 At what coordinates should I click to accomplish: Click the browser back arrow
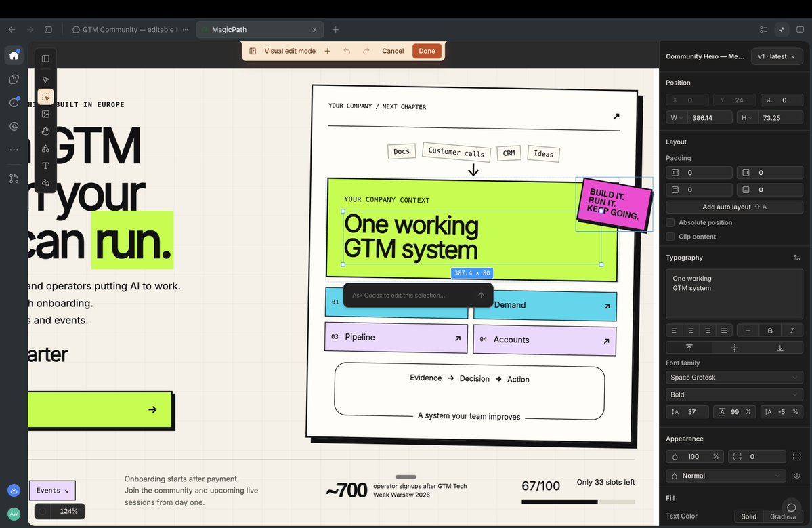[x=12, y=30]
